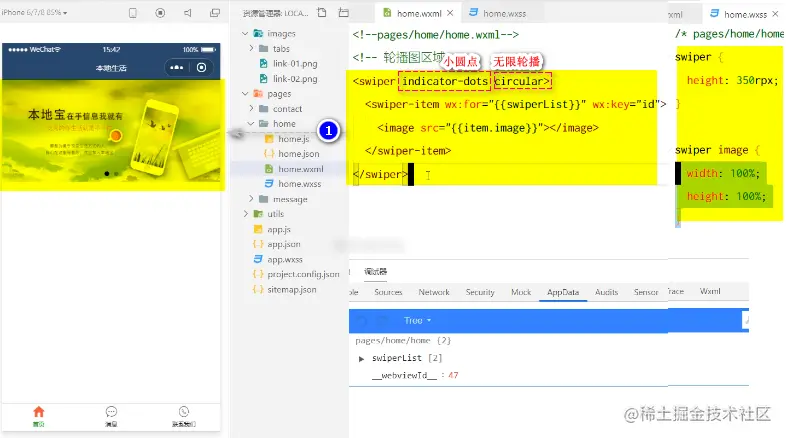Screen dimensions: 786x438
Task: Click the new file icon in explorer header
Action: tap(322, 13)
